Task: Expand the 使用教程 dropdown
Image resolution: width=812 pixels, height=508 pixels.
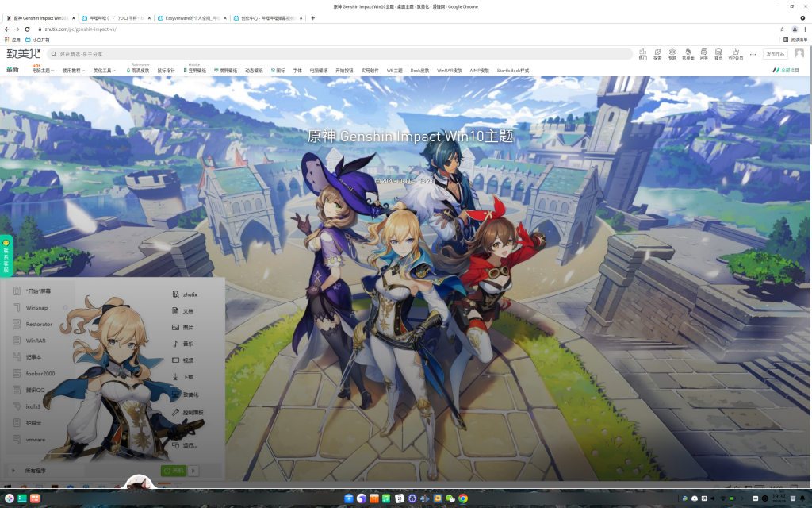Action: pyautogui.click(x=74, y=71)
